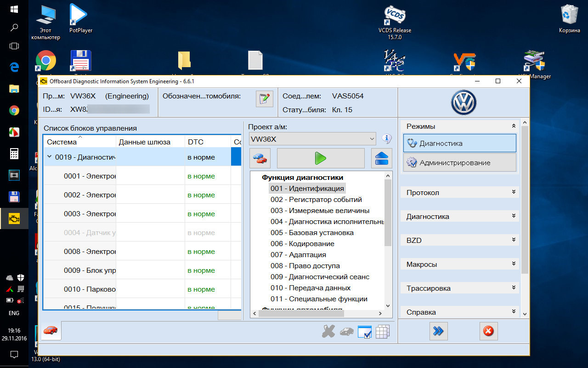Select 002 - Регистратор событий
588x368 pixels.
[x=316, y=199]
